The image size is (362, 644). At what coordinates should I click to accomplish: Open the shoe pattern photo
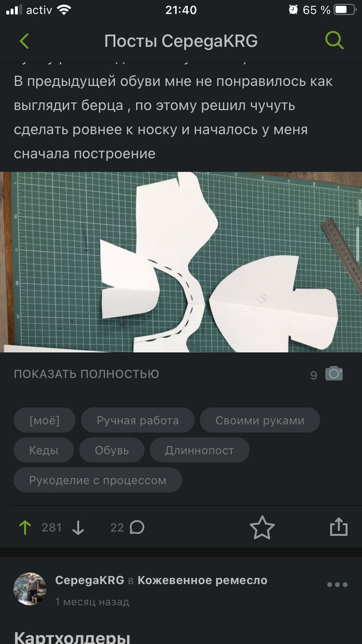(181, 262)
